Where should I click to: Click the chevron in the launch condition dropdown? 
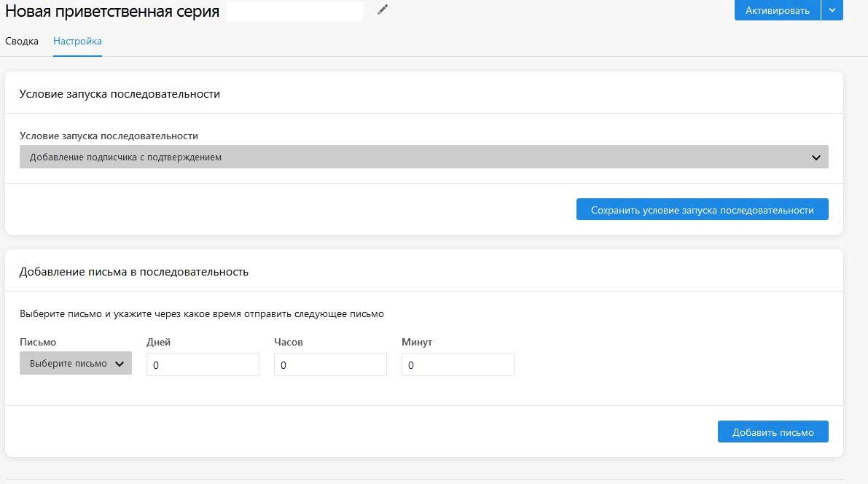point(816,157)
